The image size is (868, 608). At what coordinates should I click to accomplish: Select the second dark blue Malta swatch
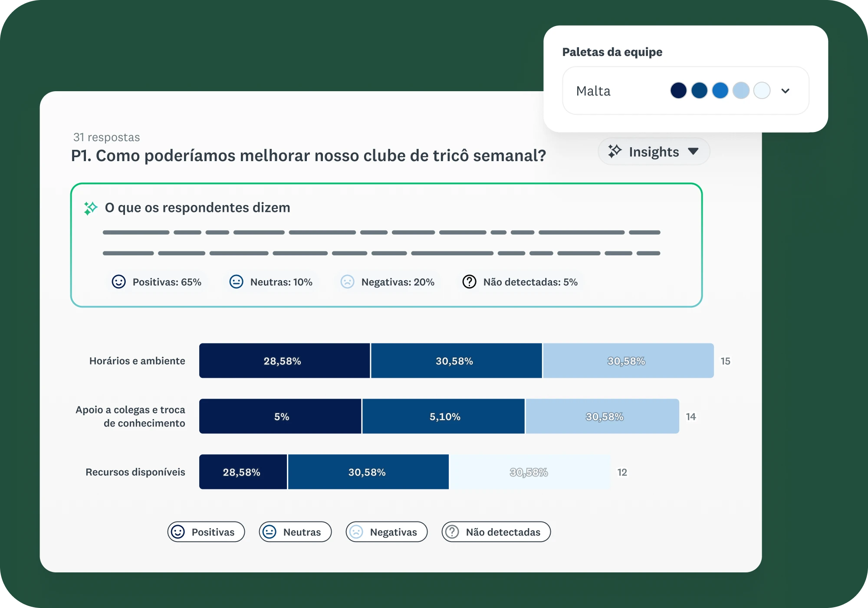[x=699, y=91]
